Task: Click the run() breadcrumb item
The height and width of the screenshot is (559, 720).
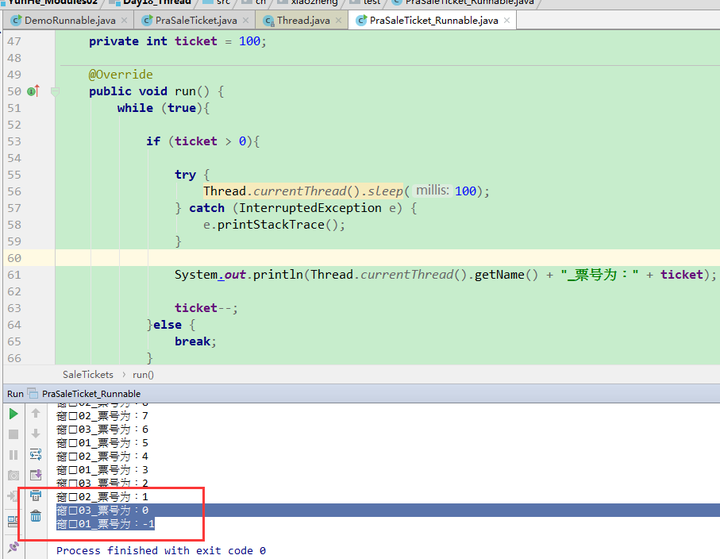Action: [143, 374]
